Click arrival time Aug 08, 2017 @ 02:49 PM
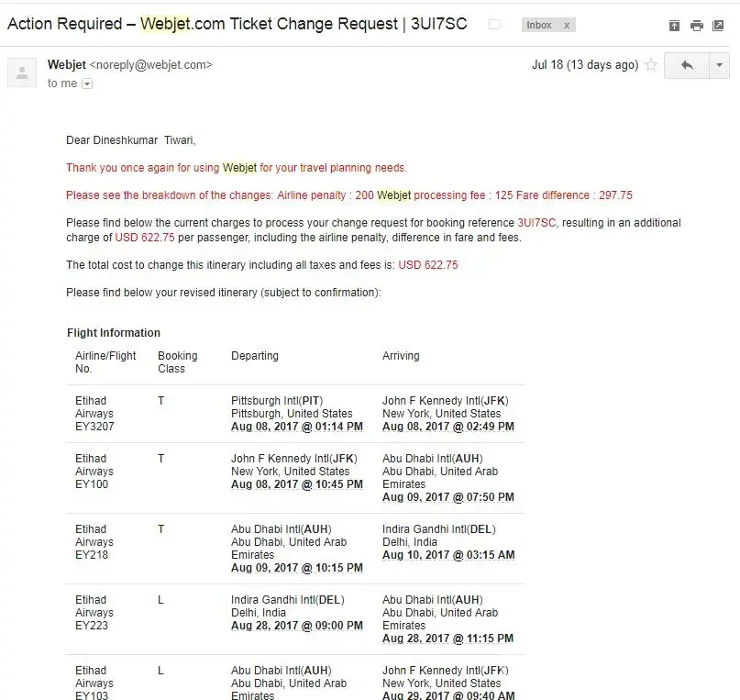Image resolution: width=740 pixels, height=700 pixels. (447, 427)
